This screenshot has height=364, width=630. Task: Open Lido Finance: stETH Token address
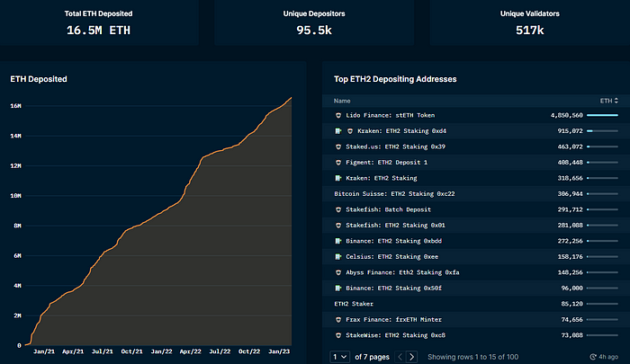[390, 115]
